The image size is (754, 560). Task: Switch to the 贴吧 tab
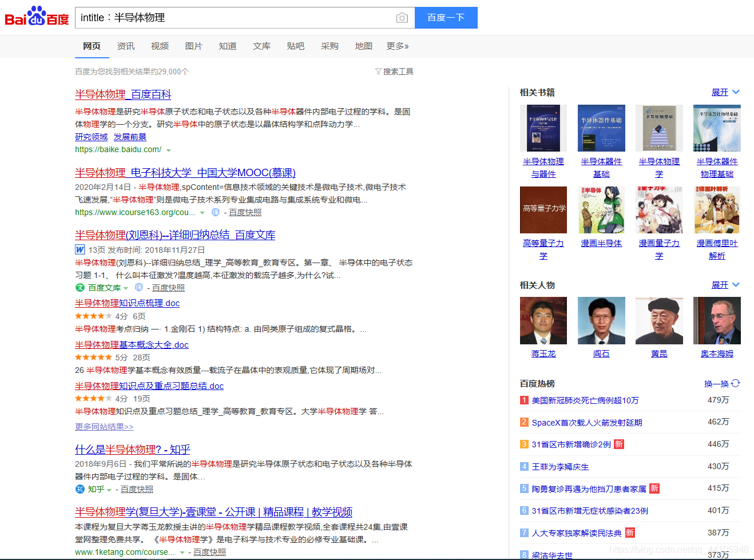(296, 46)
